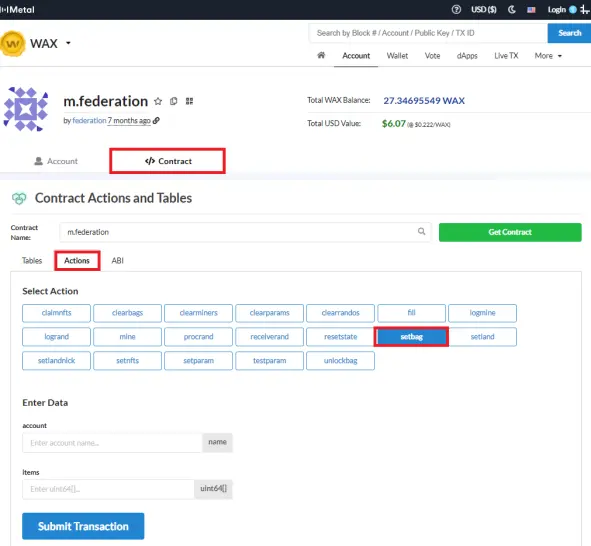Select the setland action
Screen dimensions: 591x546
click(x=482, y=337)
